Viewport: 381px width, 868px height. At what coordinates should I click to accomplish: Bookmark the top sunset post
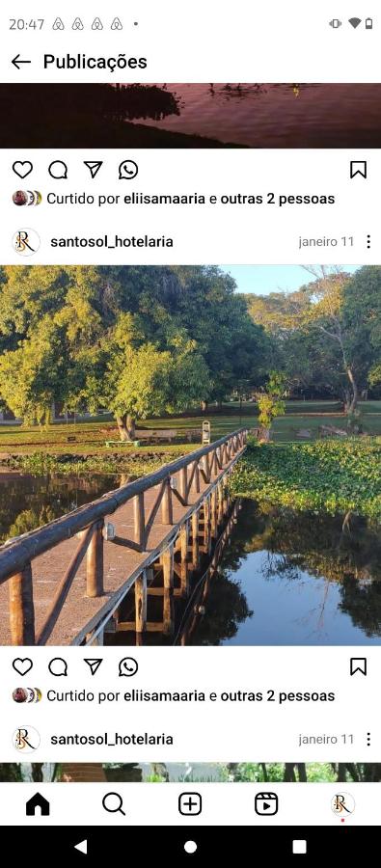(x=358, y=170)
